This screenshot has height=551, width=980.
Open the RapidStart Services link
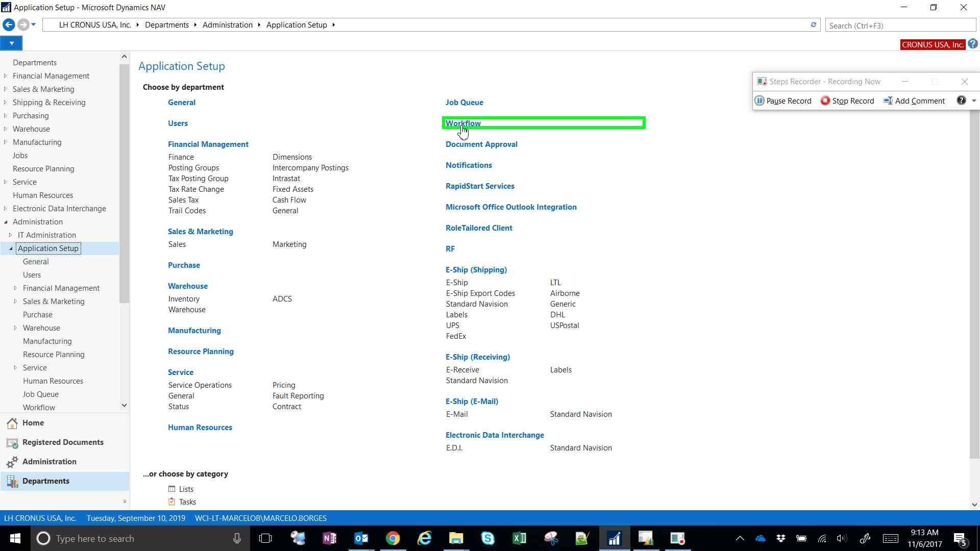pyautogui.click(x=480, y=186)
